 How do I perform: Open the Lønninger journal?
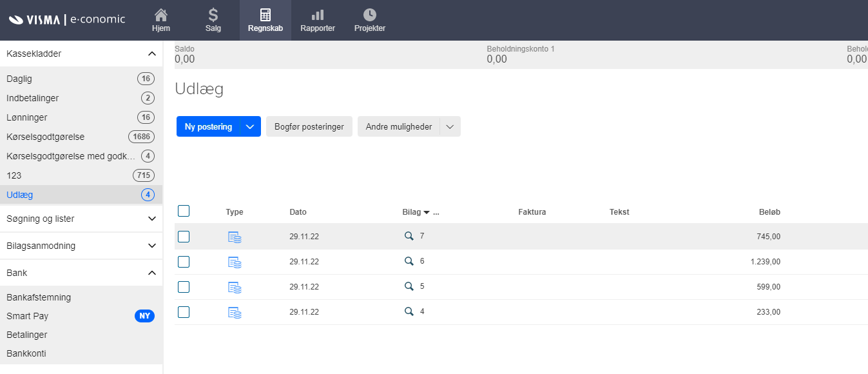[81, 117]
